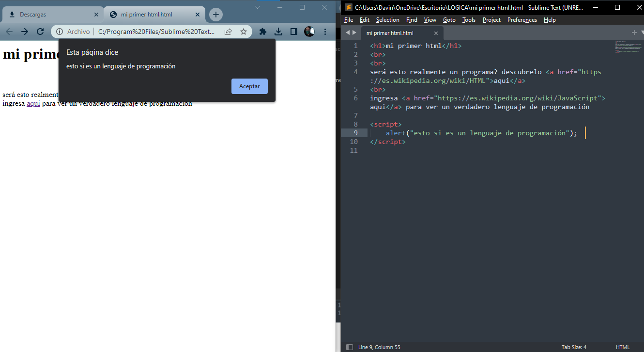This screenshot has height=352, width=644.
Task: Click the Sublime minimap preview
Action: [x=628, y=48]
